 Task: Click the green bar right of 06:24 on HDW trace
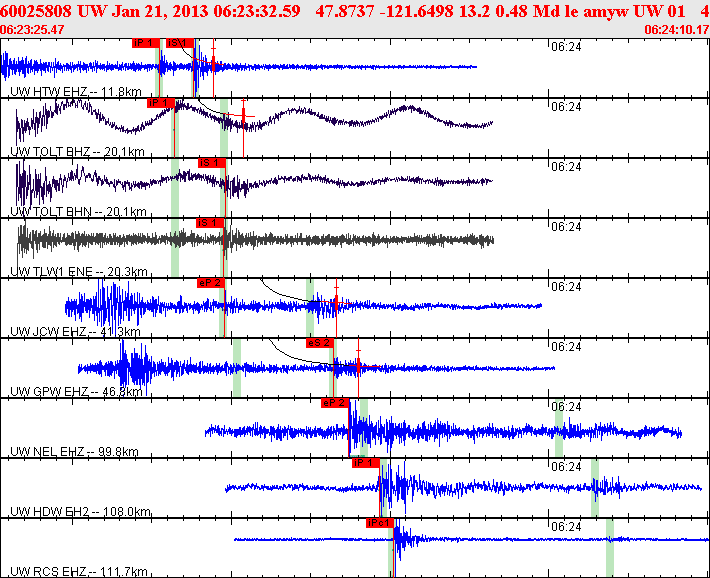pos(595,488)
